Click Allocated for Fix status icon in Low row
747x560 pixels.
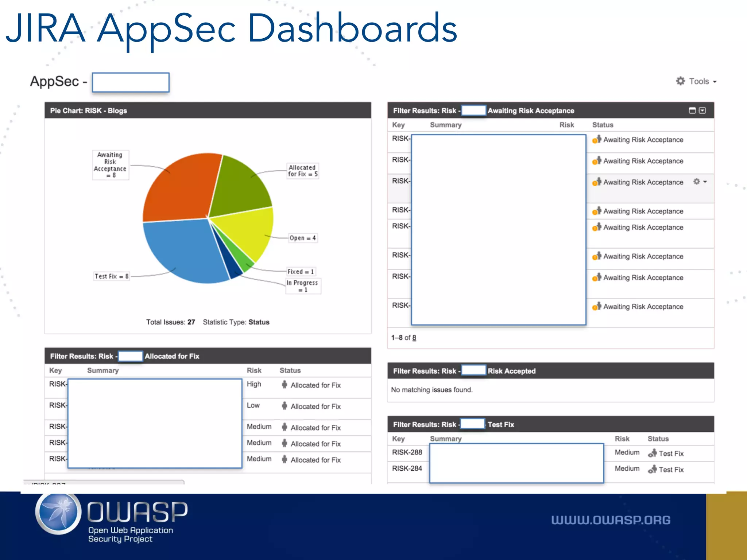[x=285, y=406]
